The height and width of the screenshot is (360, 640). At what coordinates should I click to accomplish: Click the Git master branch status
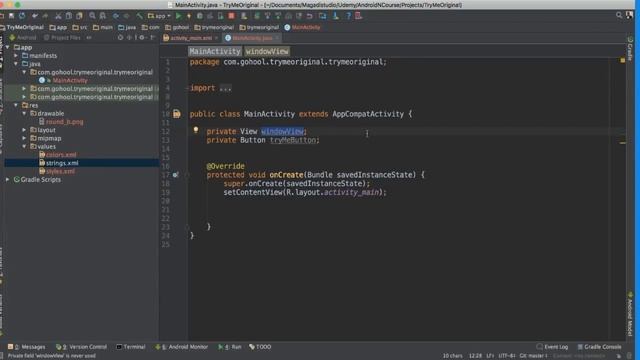tap(533, 356)
